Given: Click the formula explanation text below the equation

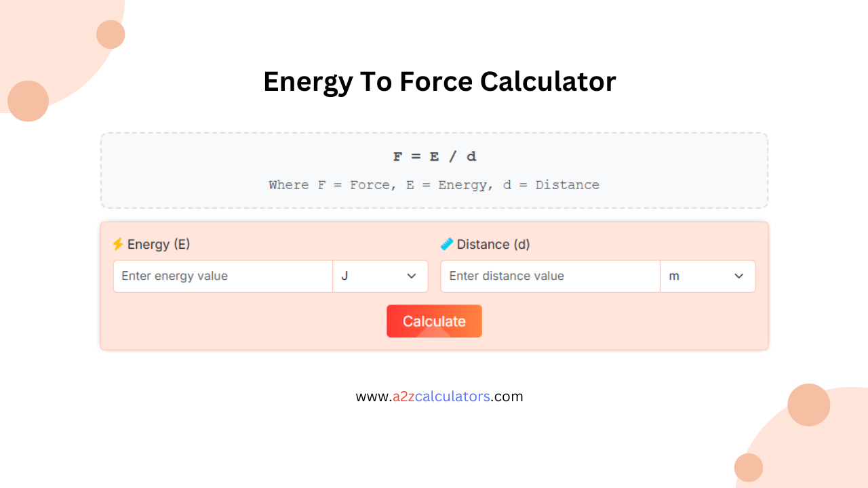Looking at the screenshot, I should [434, 184].
